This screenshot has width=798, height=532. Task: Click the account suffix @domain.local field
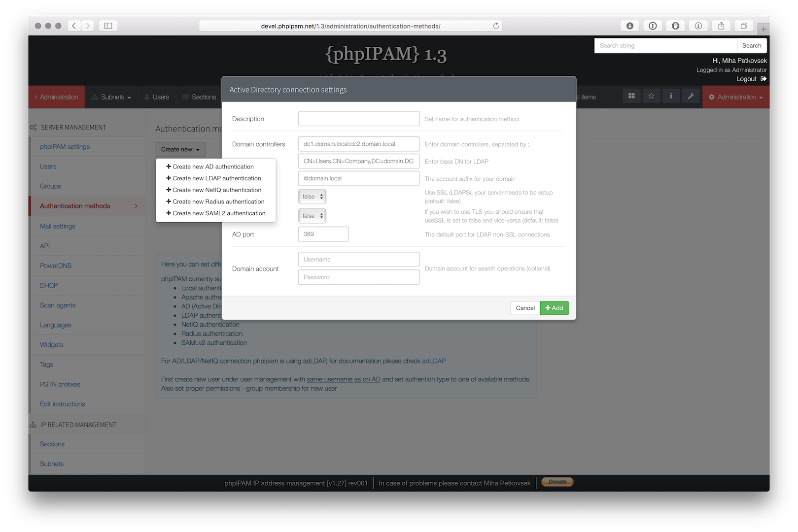pyautogui.click(x=359, y=178)
